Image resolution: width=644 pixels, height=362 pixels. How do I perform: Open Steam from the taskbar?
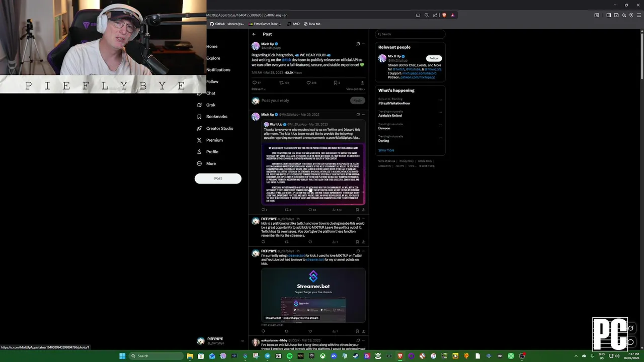pyautogui.click(x=356, y=356)
